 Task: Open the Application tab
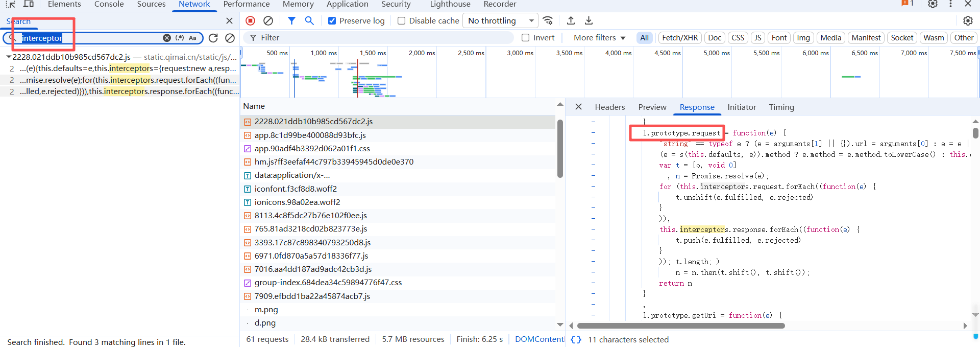tap(347, 4)
